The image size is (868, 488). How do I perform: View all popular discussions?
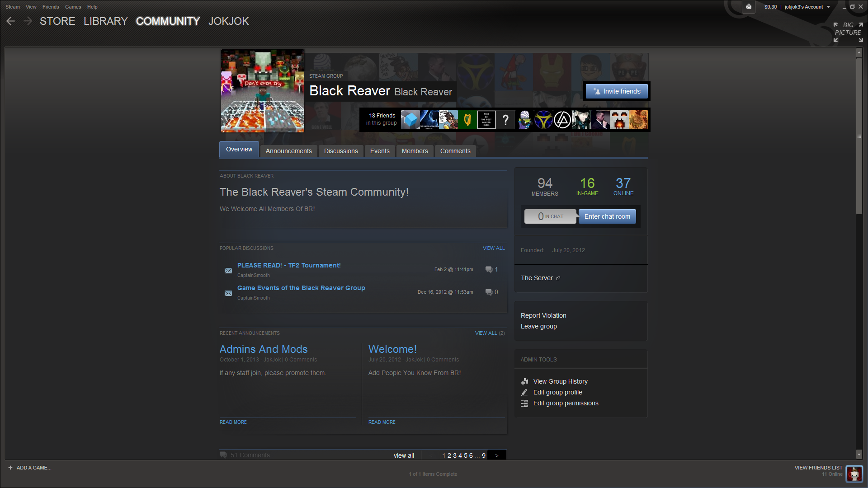[494, 248]
